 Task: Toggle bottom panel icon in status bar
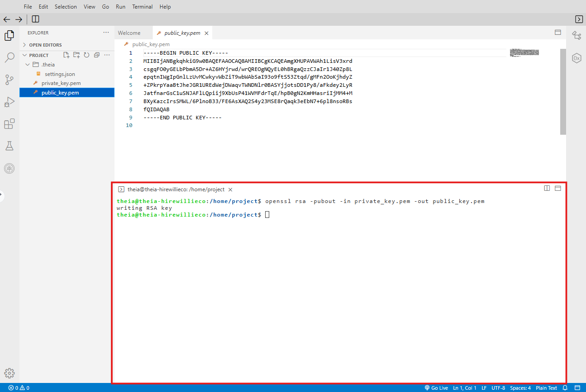[577, 388]
